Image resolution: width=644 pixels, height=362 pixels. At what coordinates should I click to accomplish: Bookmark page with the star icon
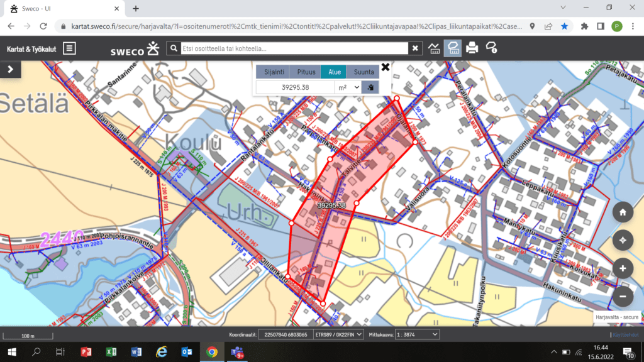coord(564,26)
